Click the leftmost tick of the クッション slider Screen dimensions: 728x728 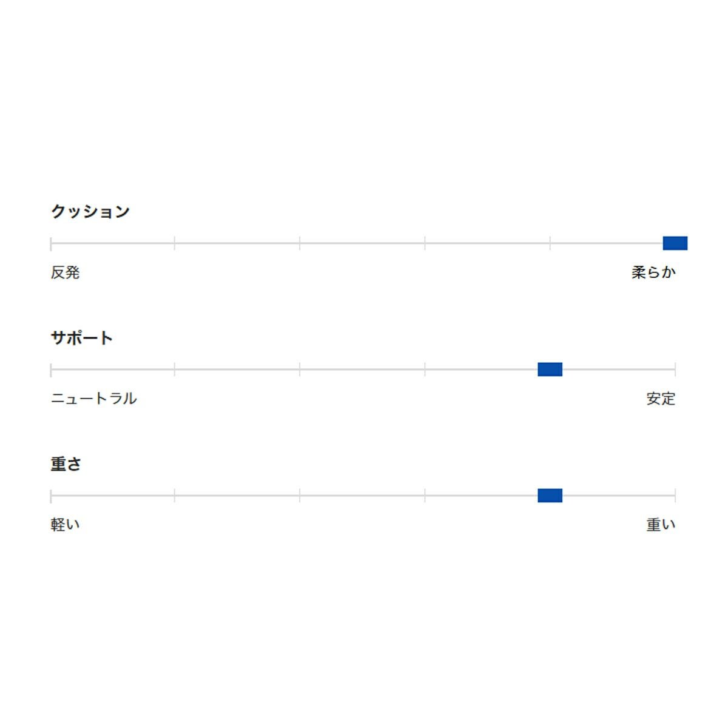click(x=51, y=244)
